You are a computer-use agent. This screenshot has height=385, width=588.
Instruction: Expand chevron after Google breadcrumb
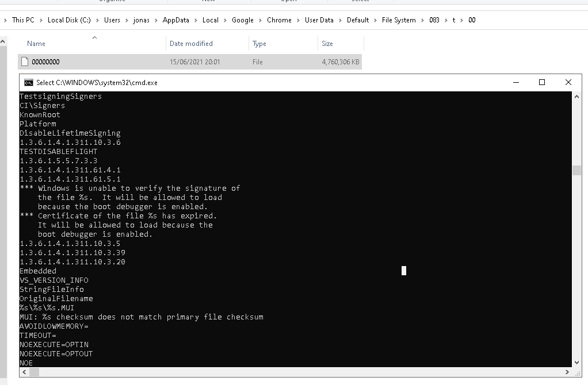260,20
